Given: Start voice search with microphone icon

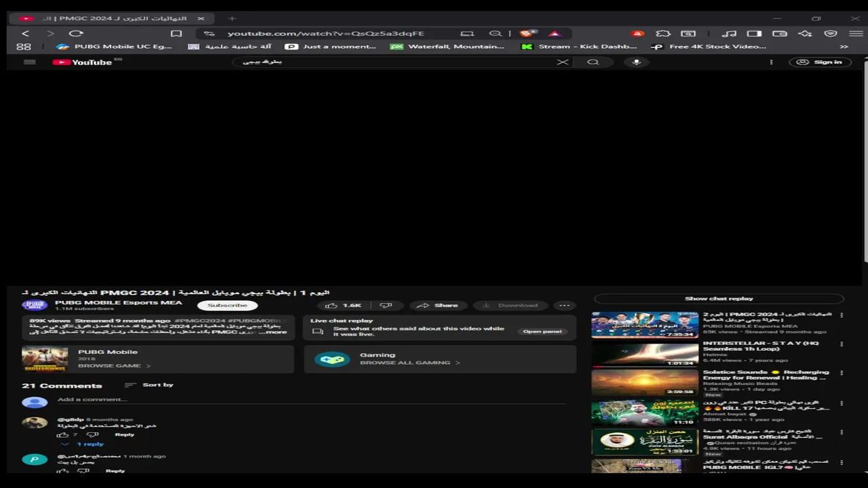Looking at the screenshot, I should click(x=636, y=62).
